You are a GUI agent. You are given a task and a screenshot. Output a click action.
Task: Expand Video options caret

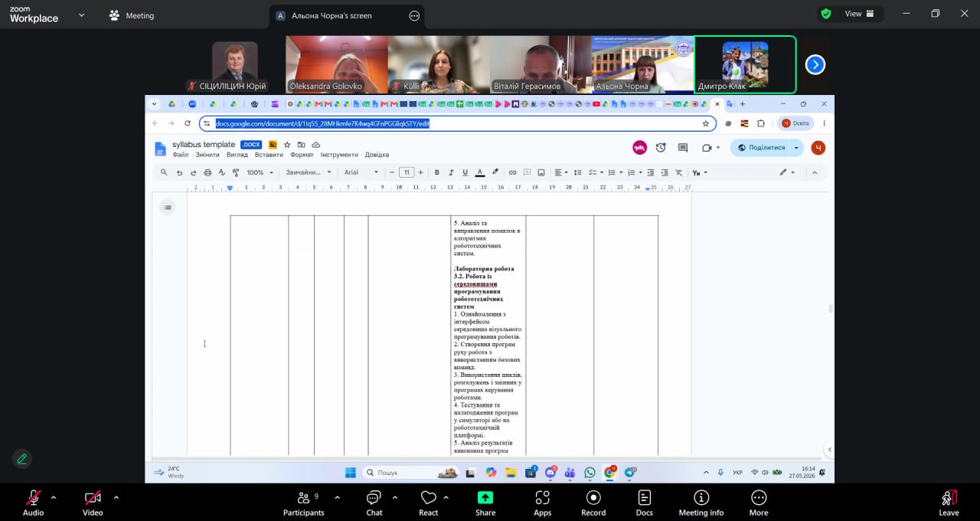tap(116, 497)
